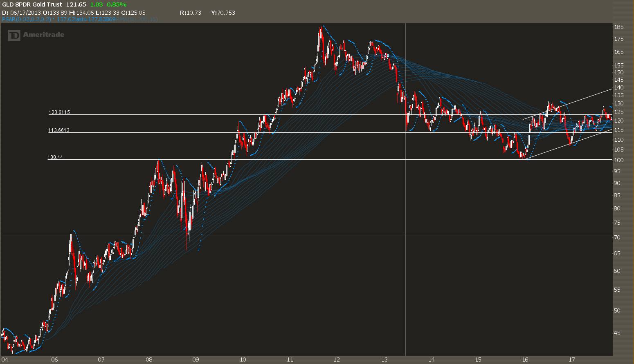634x364 pixels.
Task: Click year 08 on the time axis
Action: pos(149,360)
